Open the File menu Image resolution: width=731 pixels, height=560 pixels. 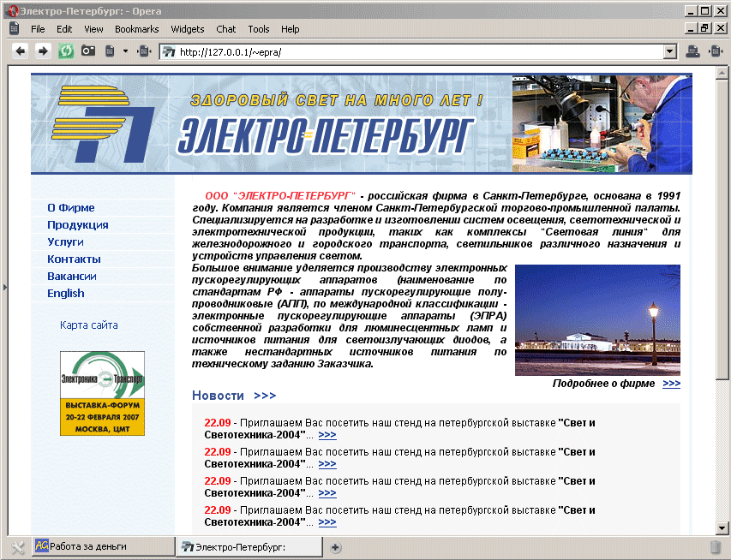pyautogui.click(x=38, y=29)
